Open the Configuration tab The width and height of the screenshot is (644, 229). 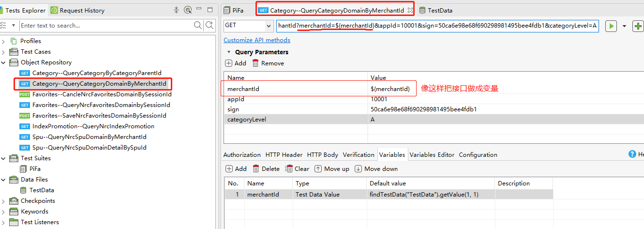click(478, 155)
